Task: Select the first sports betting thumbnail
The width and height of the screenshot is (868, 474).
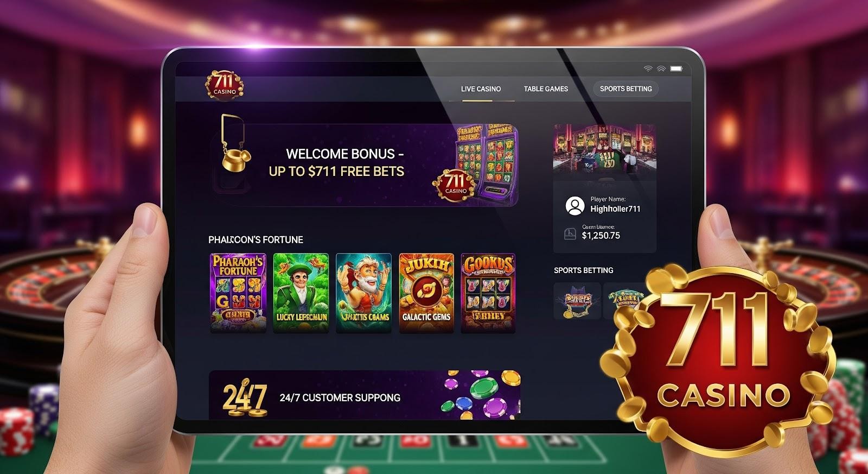Action: pyautogui.click(x=577, y=300)
